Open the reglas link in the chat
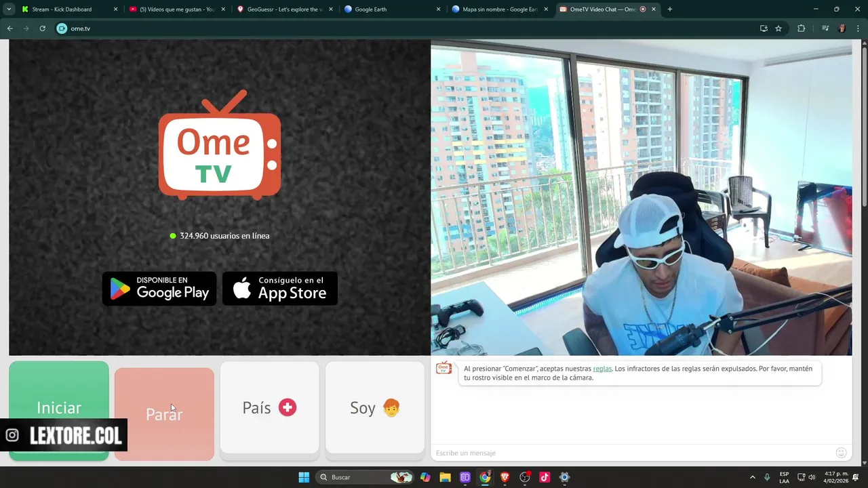 click(602, 369)
